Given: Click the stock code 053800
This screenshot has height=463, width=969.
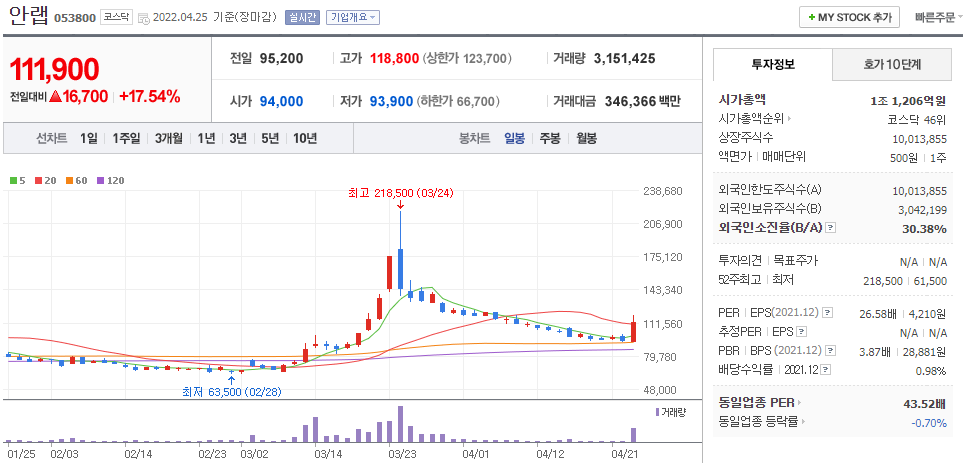Looking at the screenshot, I should [75, 18].
